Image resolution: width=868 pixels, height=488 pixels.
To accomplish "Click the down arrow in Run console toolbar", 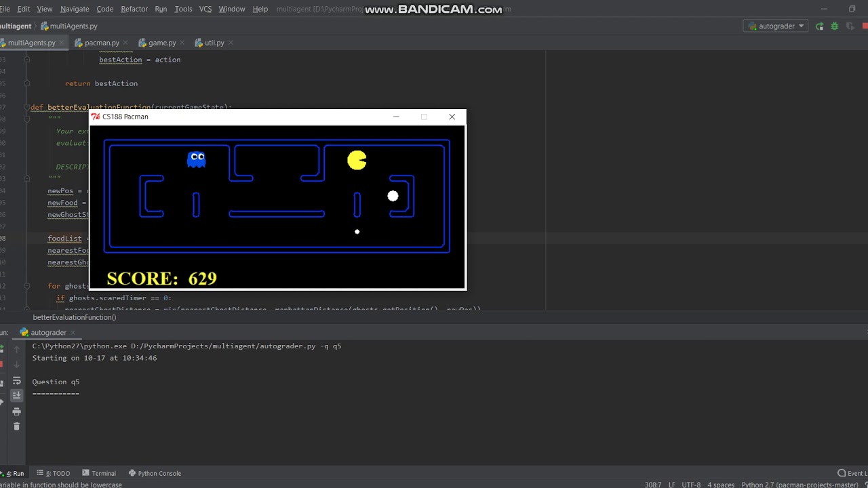I will coord(17,365).
